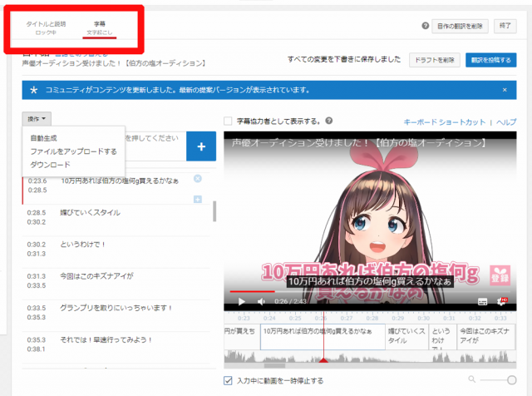Viewport: 532px width, 396px height.
Task: Select timeline block というわけで
Action: pos(442,337)
